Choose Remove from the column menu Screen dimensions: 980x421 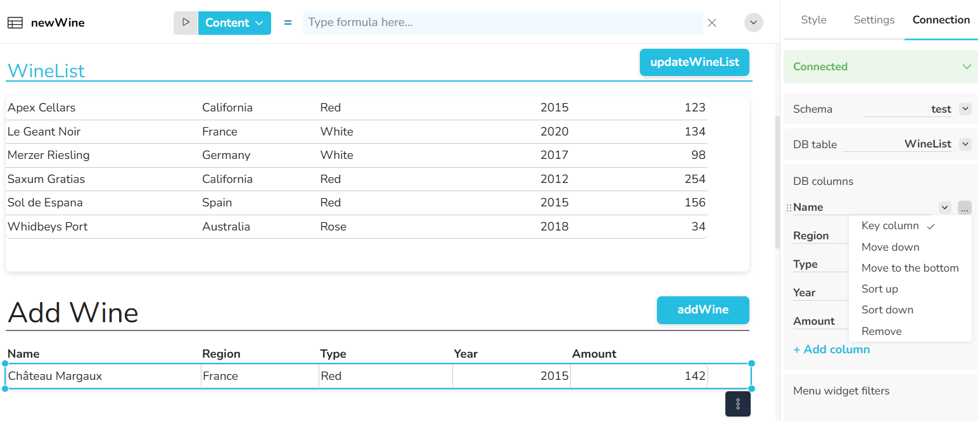pos(881,331)
